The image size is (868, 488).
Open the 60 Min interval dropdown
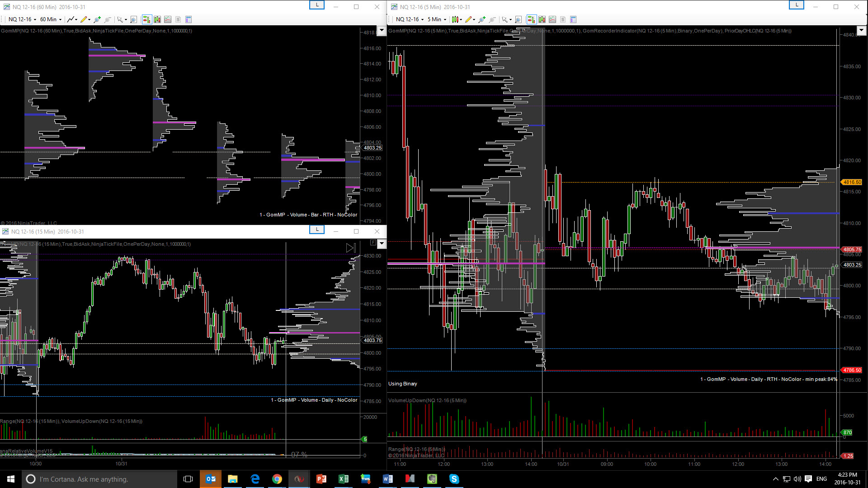[x=51, y=19]
